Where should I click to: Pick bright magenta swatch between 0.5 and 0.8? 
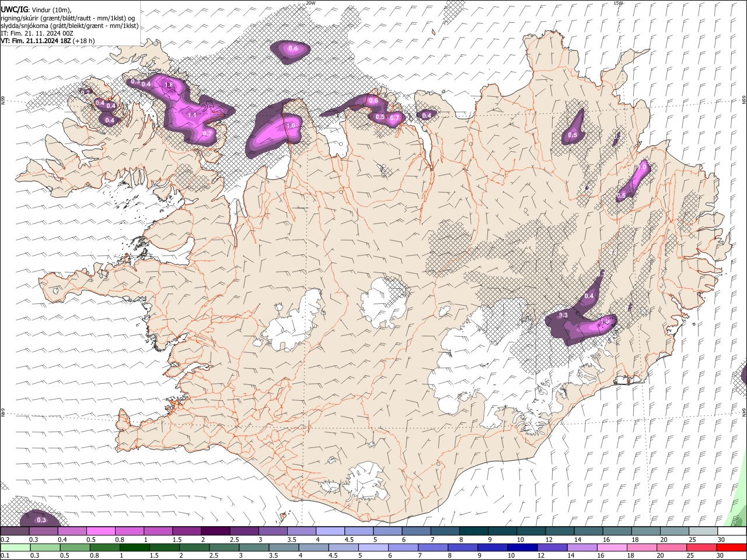[x=100, y=531]
